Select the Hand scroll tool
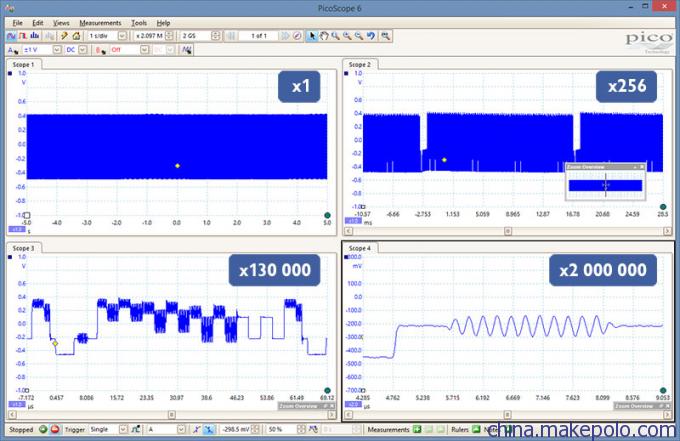Screen dimensions: 680x441 324,36
